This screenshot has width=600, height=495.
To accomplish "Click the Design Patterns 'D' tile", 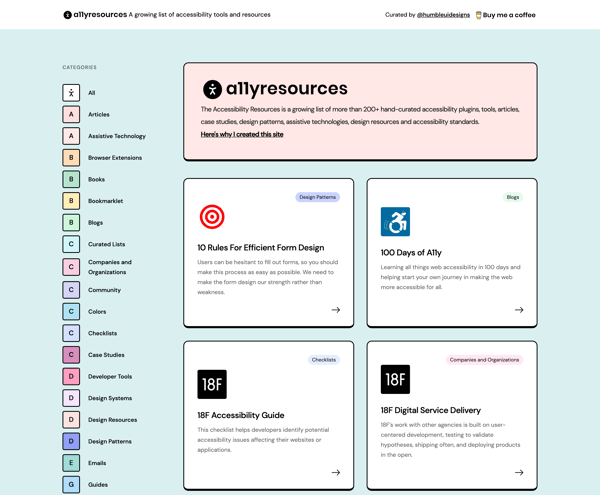I will 71,441.
